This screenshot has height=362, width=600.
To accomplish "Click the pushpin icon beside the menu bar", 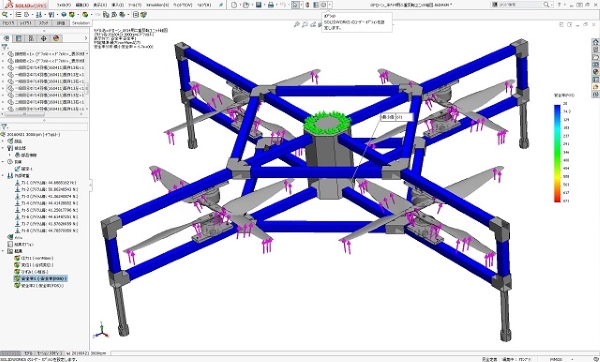I will pos(221,5).
